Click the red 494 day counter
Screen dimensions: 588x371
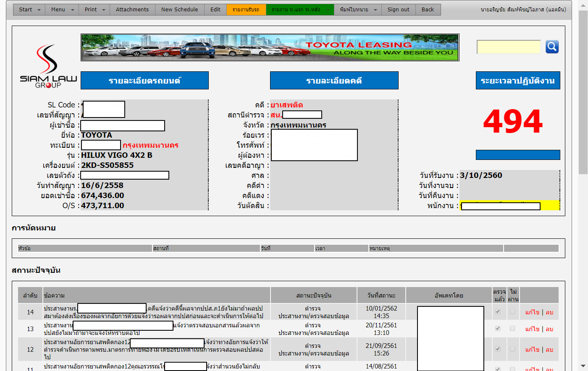click(513, 121)
